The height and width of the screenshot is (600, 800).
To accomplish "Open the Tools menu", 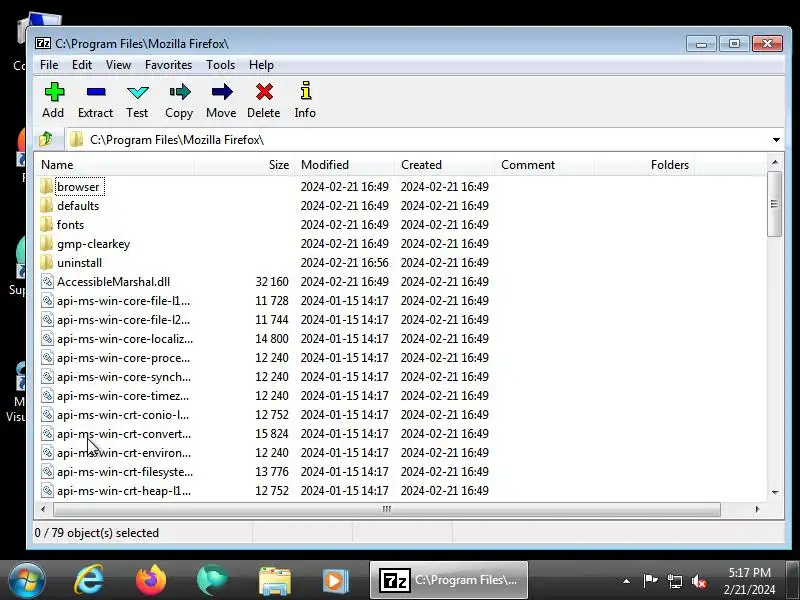I will click(x=220, y=65).
